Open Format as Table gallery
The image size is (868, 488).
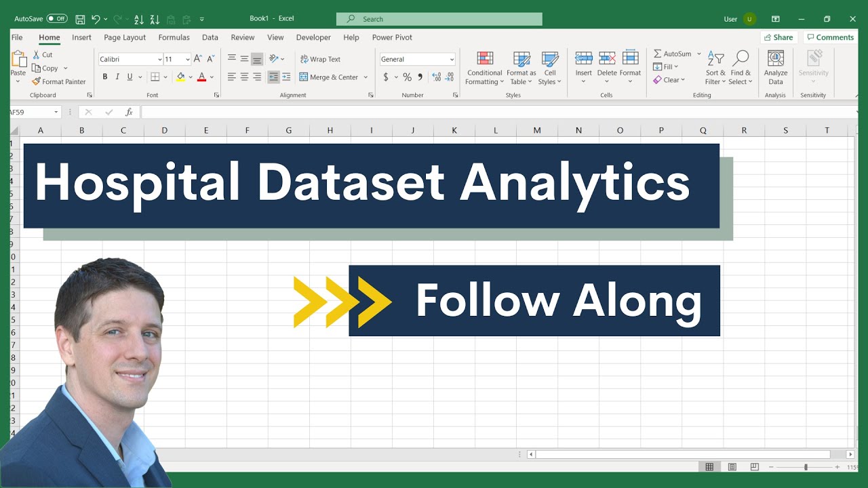coord(521,68)
